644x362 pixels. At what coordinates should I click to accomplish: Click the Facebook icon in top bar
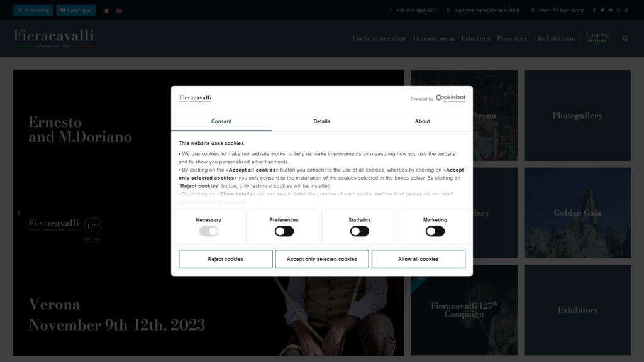pyautogui.click(x=594, y=10)
